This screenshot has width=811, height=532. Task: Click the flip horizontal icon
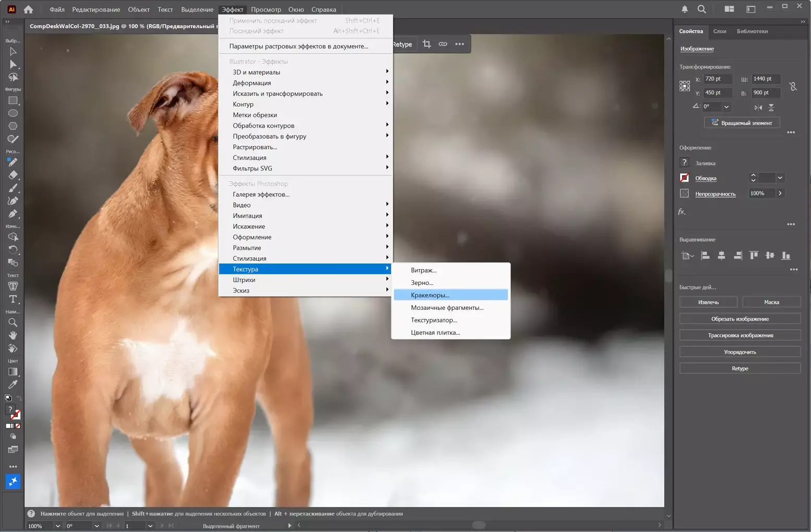(758, 107)
